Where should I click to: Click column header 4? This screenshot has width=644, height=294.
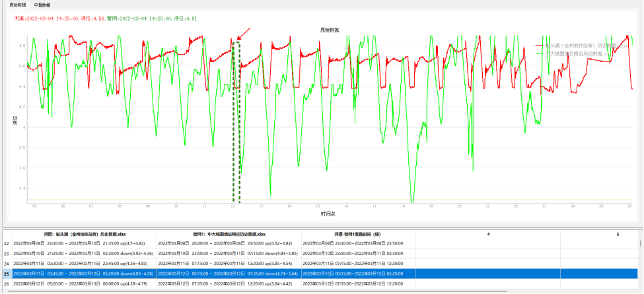tap(488, 234)
